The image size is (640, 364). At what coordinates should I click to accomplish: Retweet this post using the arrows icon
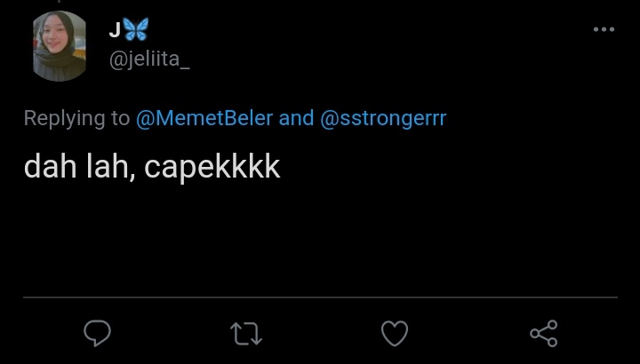pyautogui.click(x=245, y=334)
